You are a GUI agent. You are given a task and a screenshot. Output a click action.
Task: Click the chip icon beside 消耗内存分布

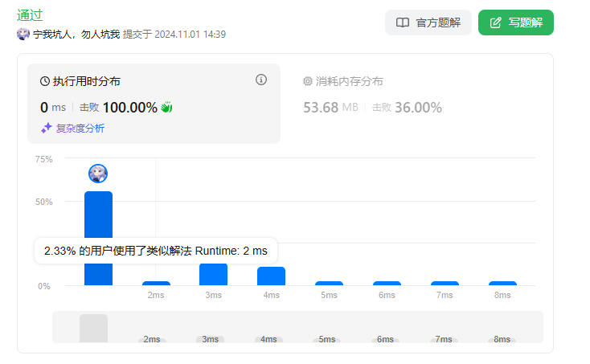click(308, 81)
